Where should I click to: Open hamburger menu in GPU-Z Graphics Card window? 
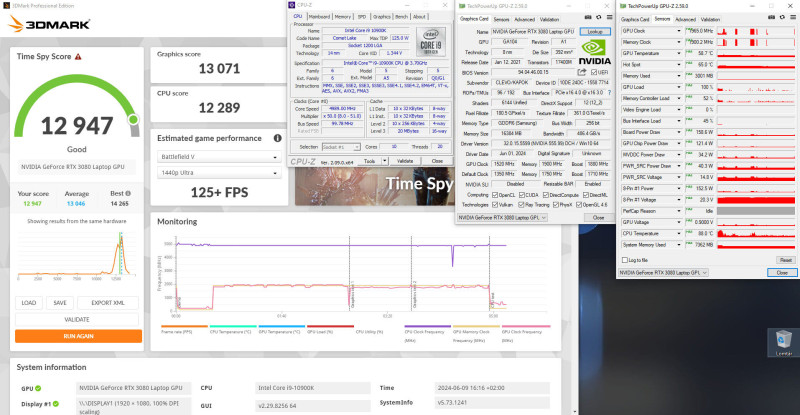tap(609, 17)
